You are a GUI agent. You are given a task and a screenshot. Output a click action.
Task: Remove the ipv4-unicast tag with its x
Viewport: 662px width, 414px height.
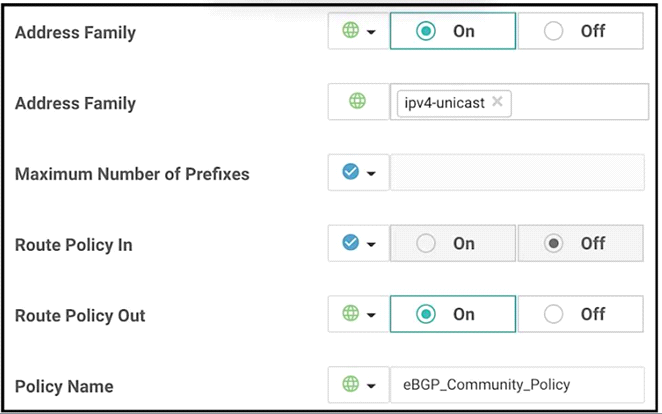[x=497, y=101]
